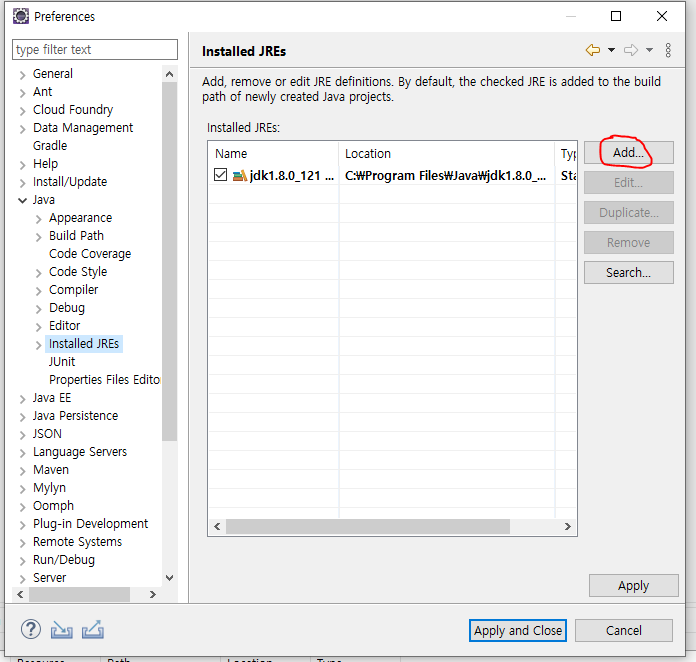
Task: Select Remote Systems in the tree
Action: click(x=77, y=542)
